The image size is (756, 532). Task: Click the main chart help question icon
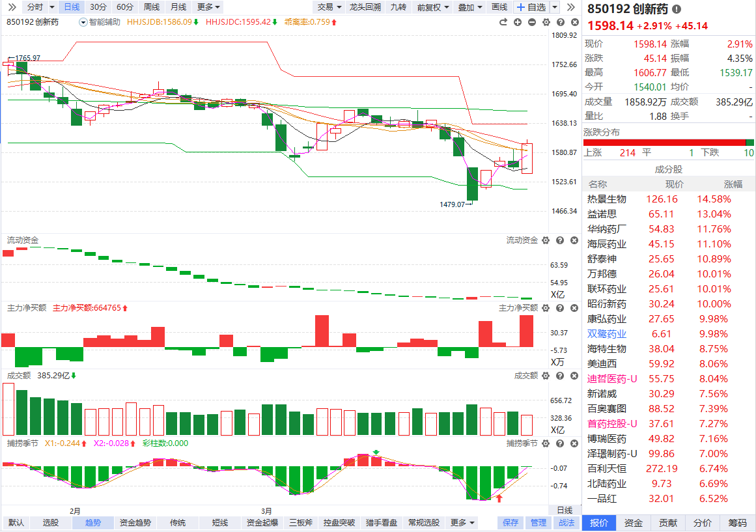coord(560,22)
